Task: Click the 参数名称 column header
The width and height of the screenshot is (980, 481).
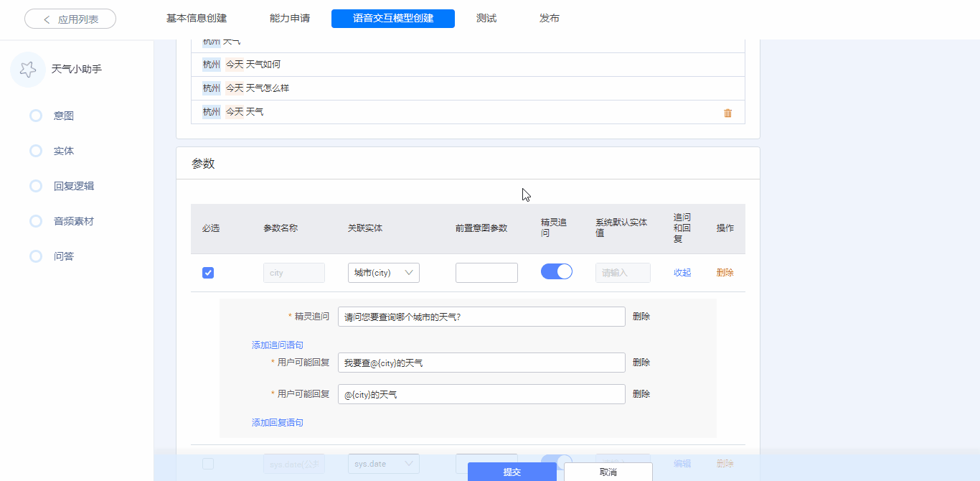Action: 281,228
